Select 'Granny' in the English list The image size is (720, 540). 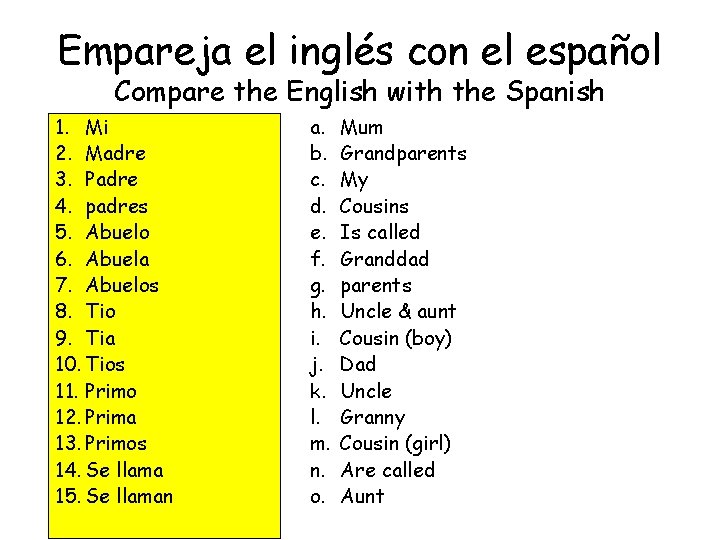coord(372,417)
